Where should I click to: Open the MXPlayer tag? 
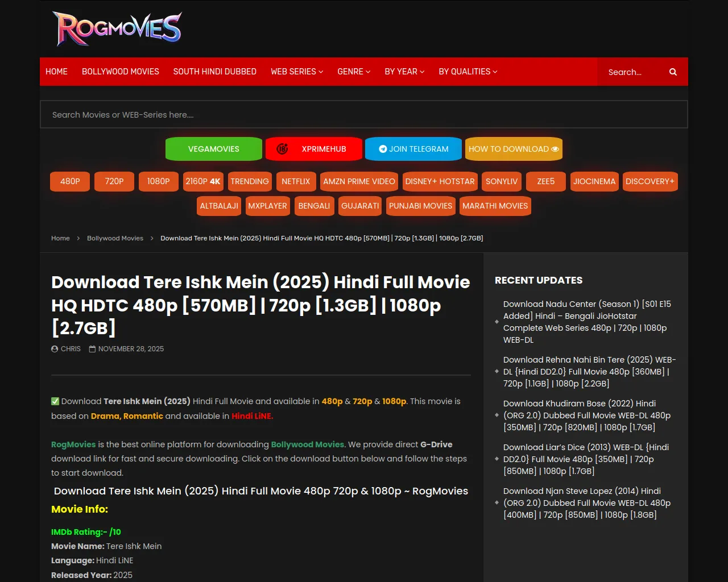[x=267, y=206]
